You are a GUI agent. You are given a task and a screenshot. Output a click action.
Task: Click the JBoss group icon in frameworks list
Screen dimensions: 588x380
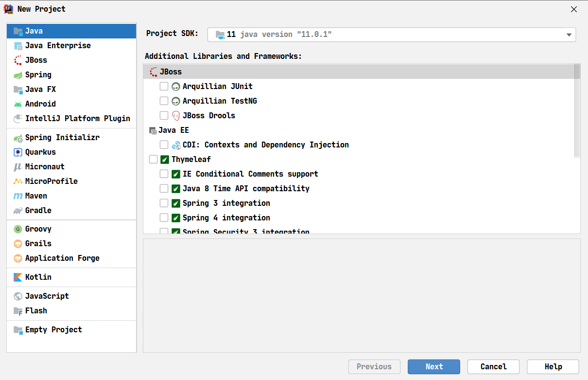click(154, 72)
